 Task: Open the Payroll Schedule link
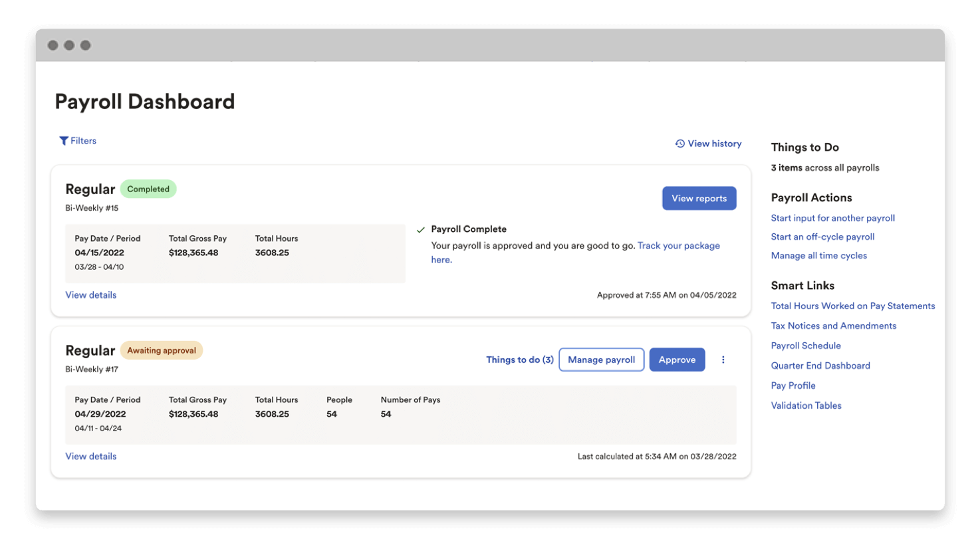[806, 346]
